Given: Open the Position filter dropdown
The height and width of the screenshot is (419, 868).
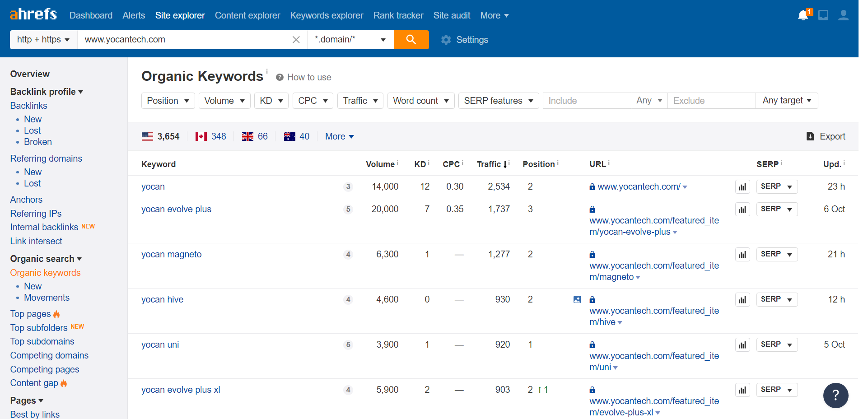Looking at the screenshot, I should (168, 101).
